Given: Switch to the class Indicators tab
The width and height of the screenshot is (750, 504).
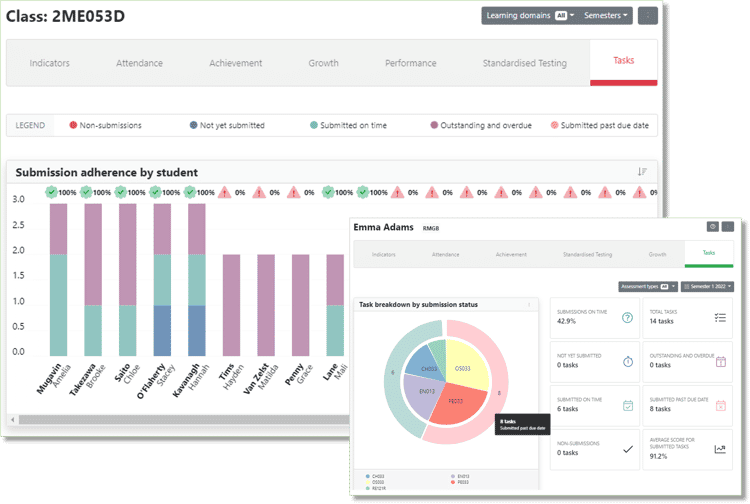Looking at the screenshot, I should pos(49,63).
